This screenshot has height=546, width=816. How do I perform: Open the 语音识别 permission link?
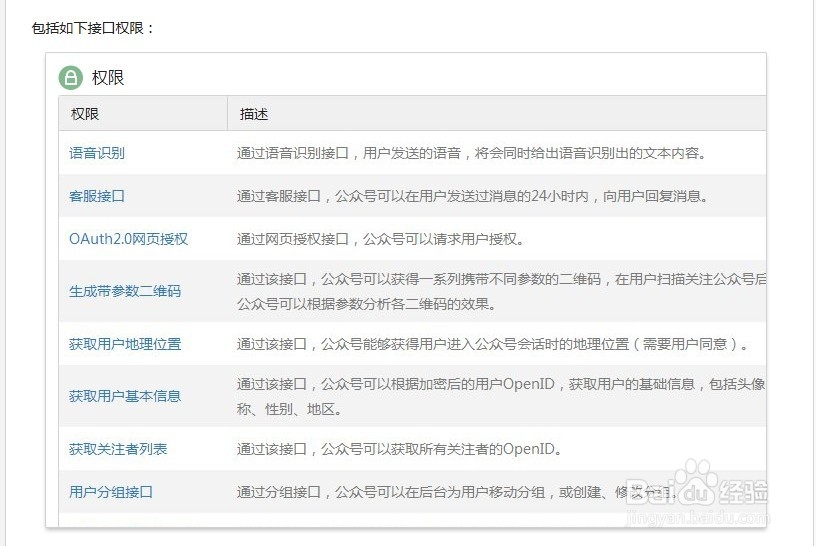click(x=97, y=153)
